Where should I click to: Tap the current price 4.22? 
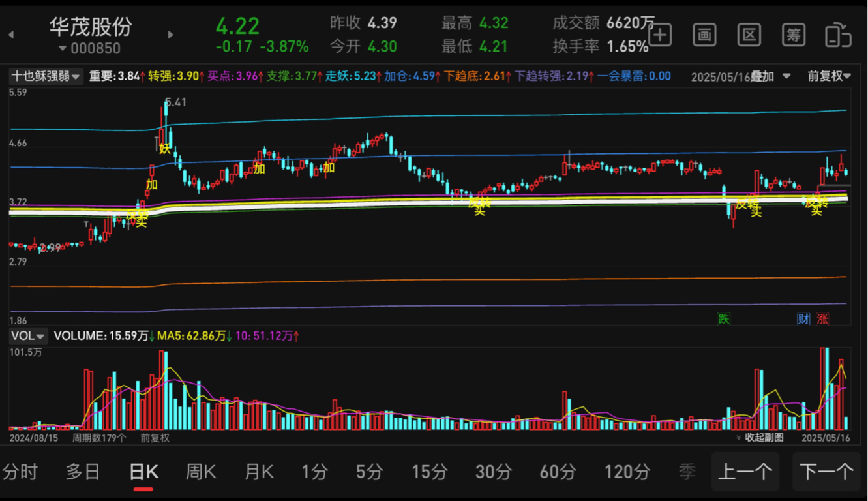(237, 26)
